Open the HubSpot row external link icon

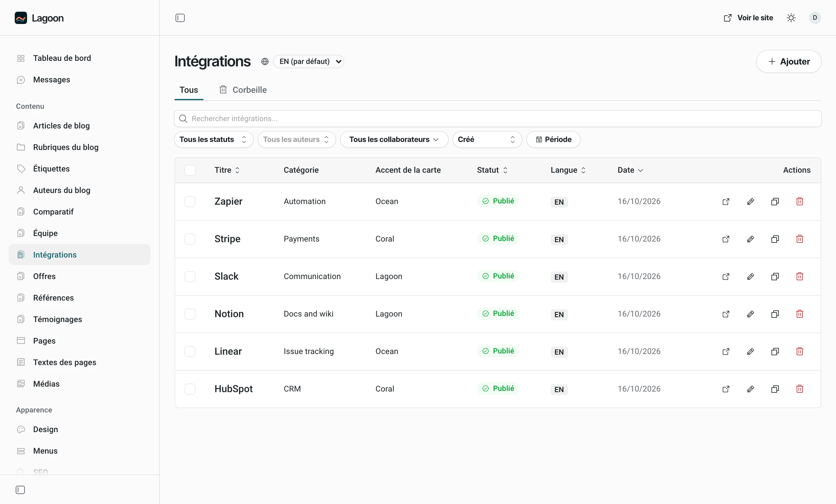point(726,389)
